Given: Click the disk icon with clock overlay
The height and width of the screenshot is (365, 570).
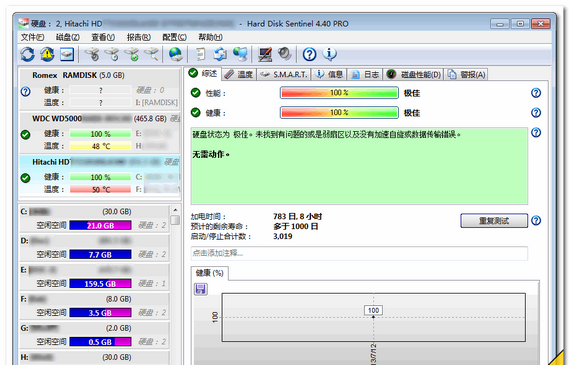Looking at the screenshot, I should tap(112, 55).
